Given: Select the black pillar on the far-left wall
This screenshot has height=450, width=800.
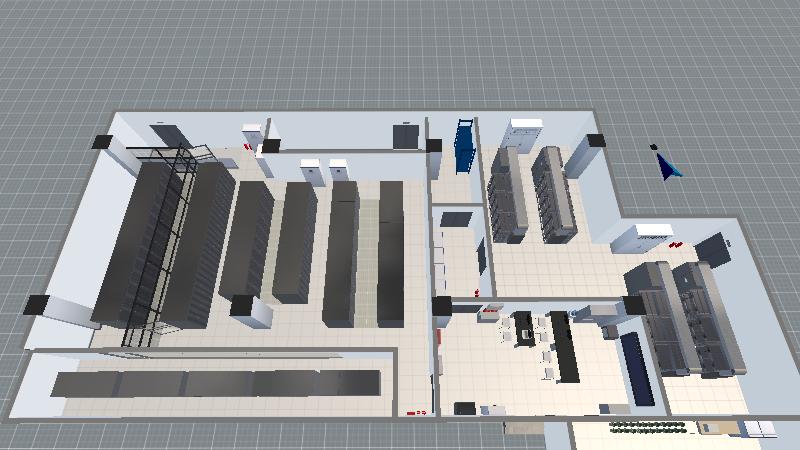Looking at the screenshot, I should click(x=37, y=304).
